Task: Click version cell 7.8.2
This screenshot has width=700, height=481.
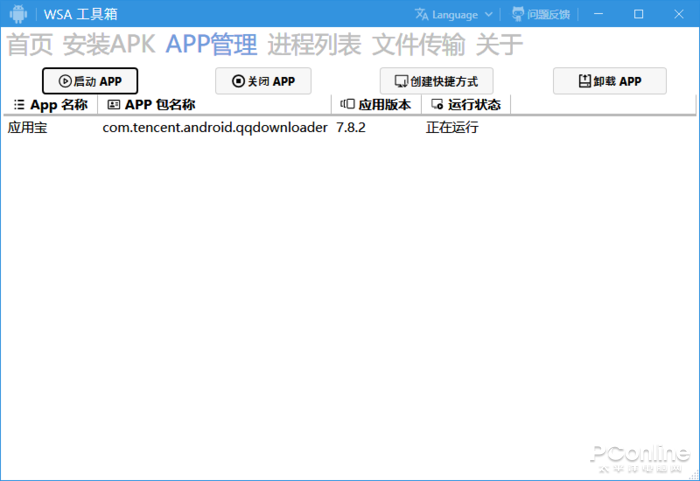Action: point(350,128)
